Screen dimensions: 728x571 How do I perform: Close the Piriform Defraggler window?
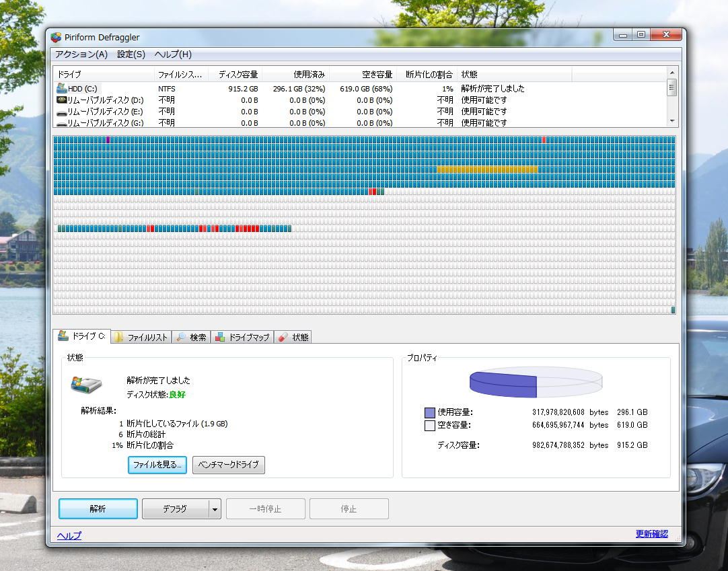[x=666, y=35]
